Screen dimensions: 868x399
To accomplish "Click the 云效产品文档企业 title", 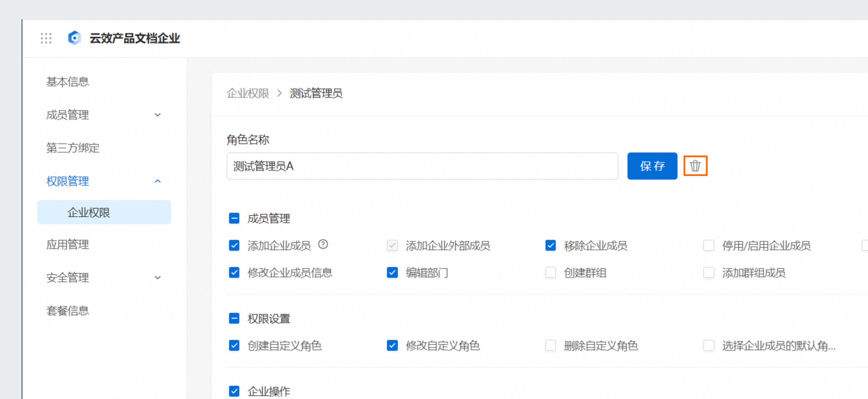I will point(134,38).
